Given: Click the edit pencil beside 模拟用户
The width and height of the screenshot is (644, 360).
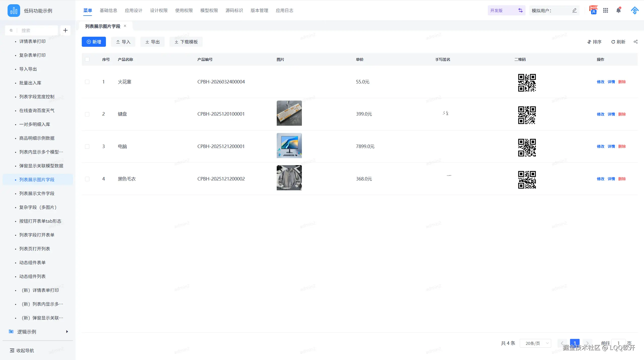Looking at the screenshot, I should tap(574, 10).
